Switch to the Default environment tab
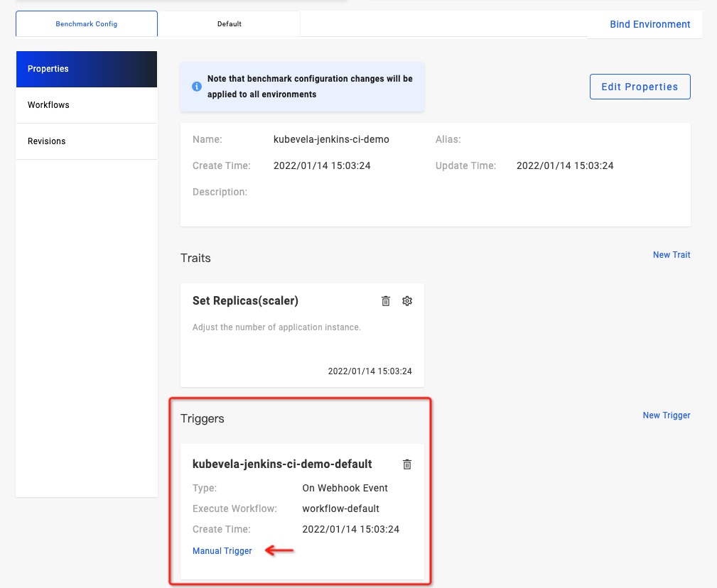This screenshot has width=717, height=588. coord(229,23)
